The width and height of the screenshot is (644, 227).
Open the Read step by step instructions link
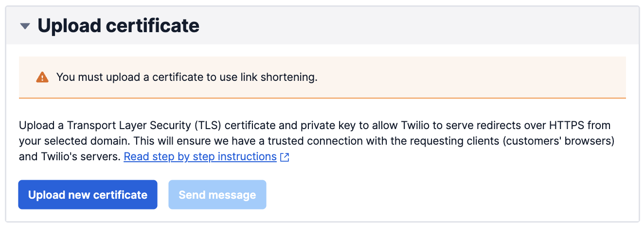[x=200, y=157]
